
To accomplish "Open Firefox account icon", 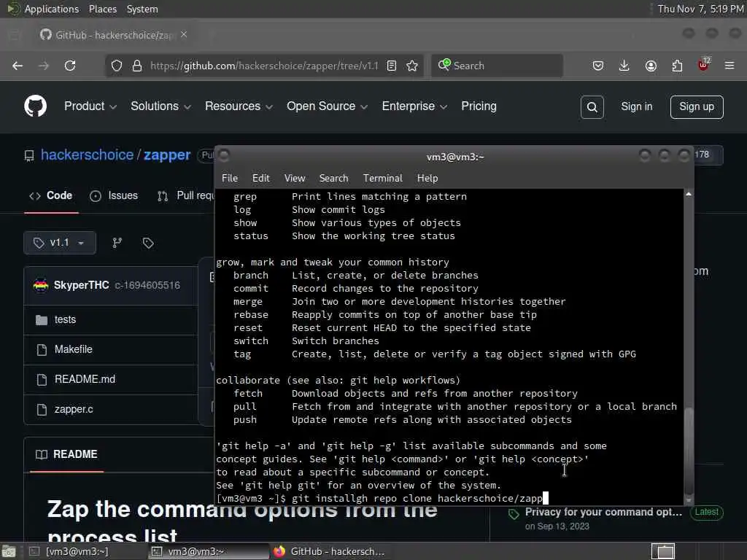I will (x=651, y=66).
